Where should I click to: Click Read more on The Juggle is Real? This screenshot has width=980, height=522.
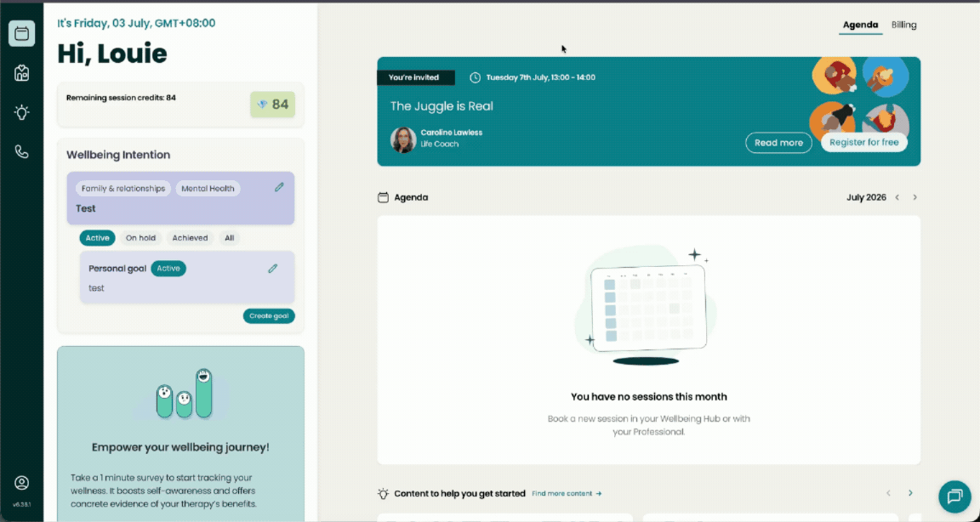coord(778,142)
